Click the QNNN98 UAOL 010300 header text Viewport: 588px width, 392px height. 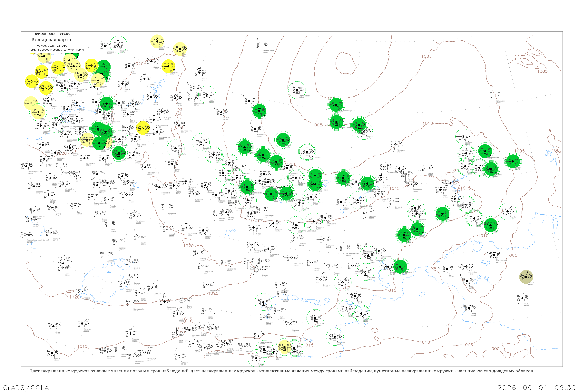53,34
